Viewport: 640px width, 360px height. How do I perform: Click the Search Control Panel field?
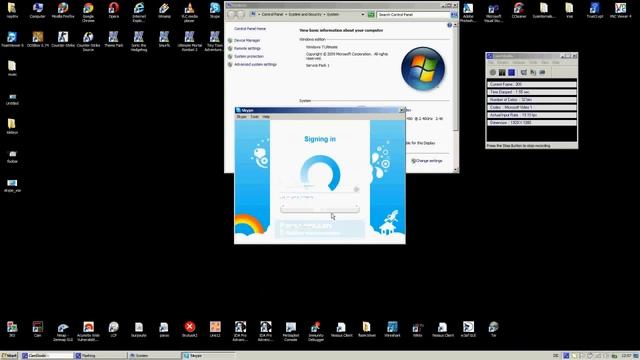(x=413, y=15)
